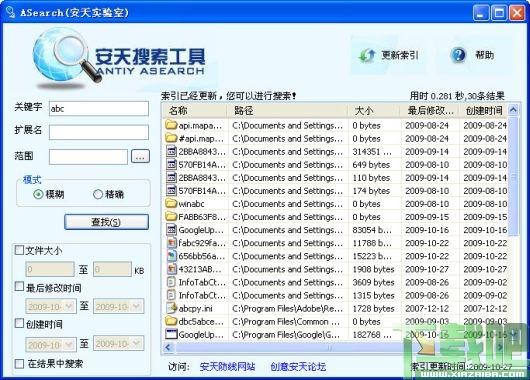Select the 570FB14A row with 174 bytes
Screen dimensions: 530x380
pos(337,190)
